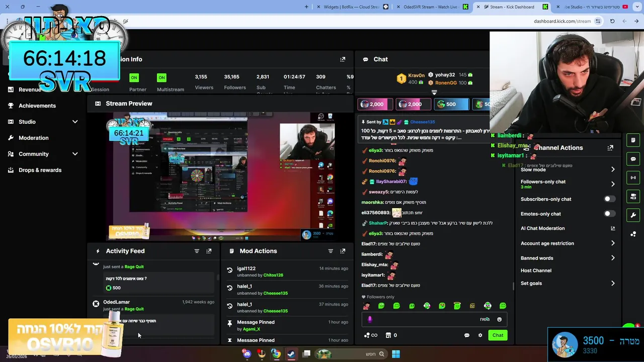Toggle Subscribers-only chat switch

609,199
